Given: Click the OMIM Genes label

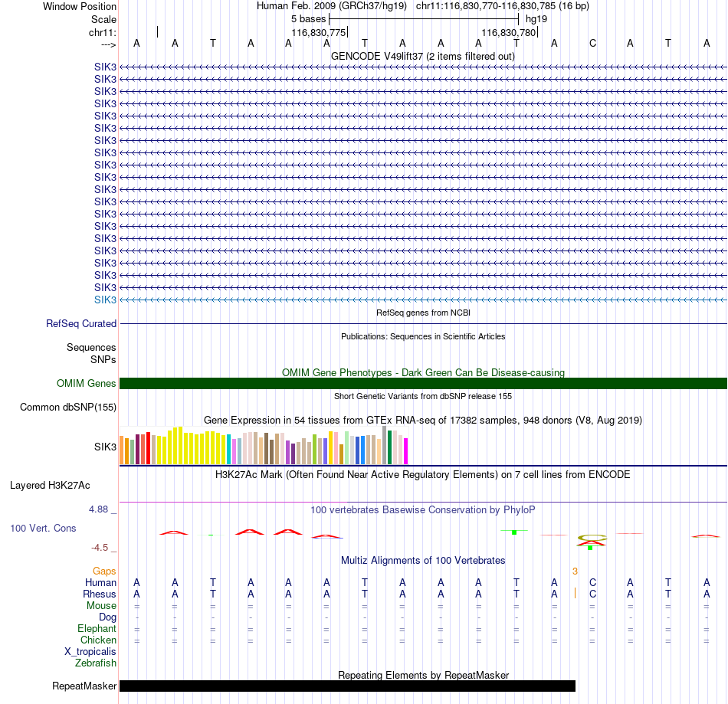Looking at the screenshot, I should click(x=86, y=383).
